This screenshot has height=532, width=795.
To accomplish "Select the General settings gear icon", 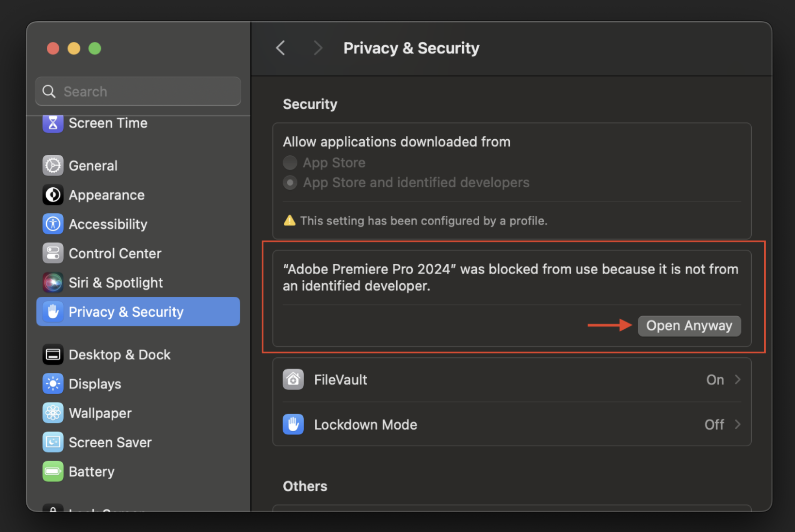I will click(x=53, y=165).
